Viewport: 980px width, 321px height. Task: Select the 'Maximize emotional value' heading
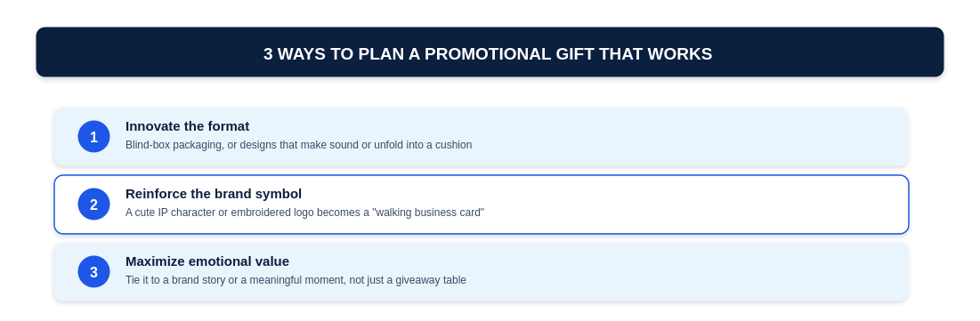coord(207,261)
